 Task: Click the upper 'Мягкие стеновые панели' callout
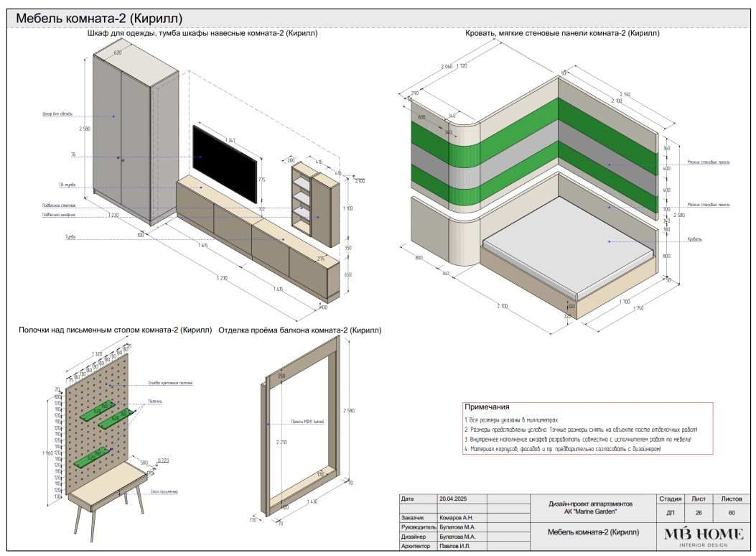pyautogui.click(x=709, y=162)
